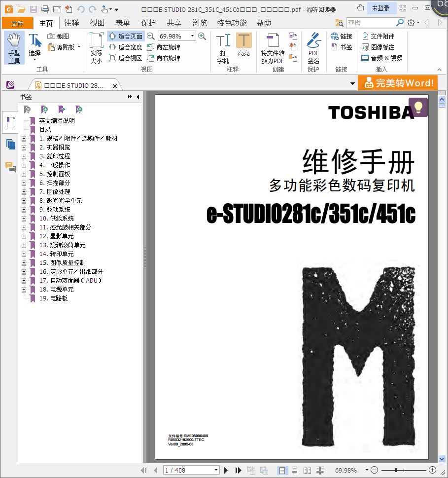Switch to the 特色功能 ribbon tab
This screenshot has height=478, width=448.
pos(232,23)
